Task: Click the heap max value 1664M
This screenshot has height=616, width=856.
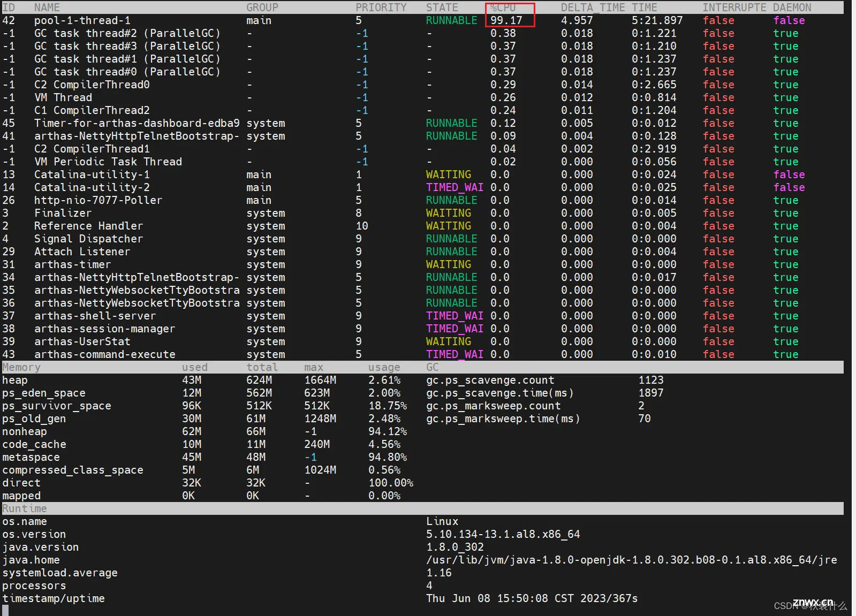Action: coord(320,380)
